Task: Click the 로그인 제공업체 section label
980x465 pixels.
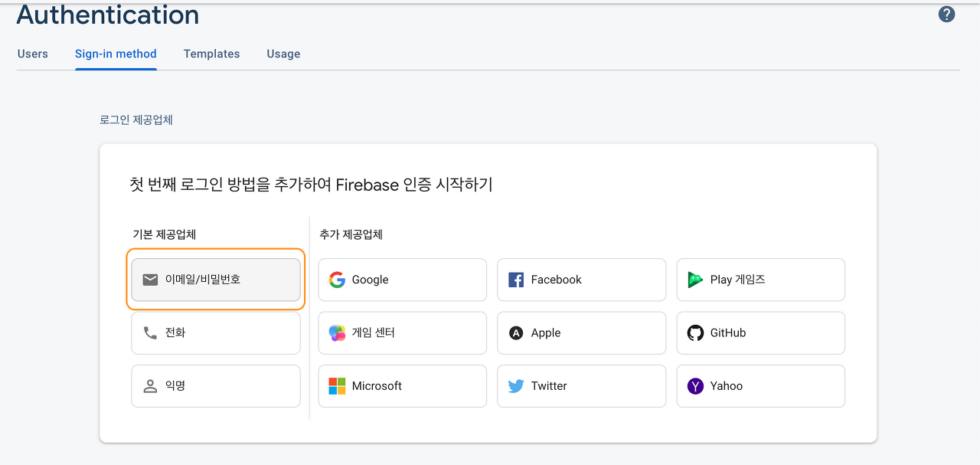Action: click(x=136, y=120)
